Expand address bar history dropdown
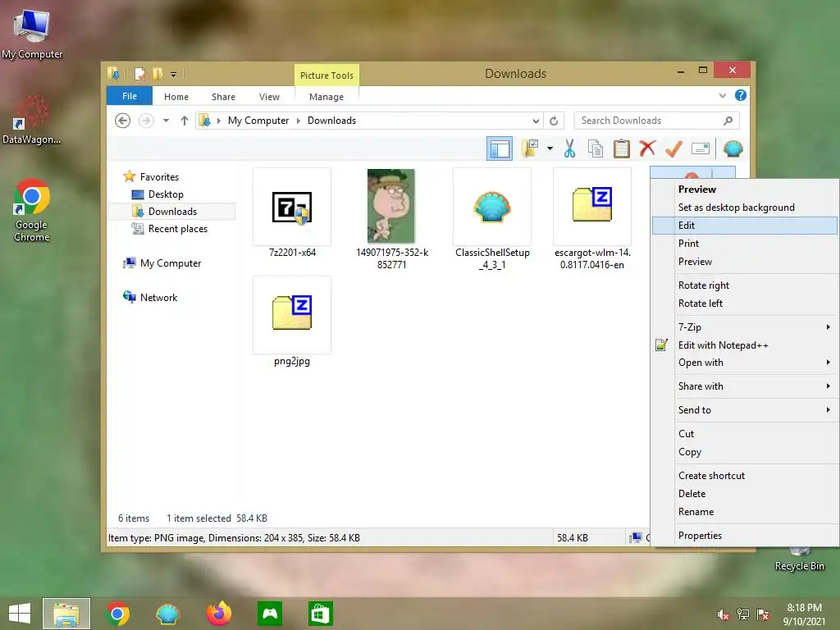Image resolution: width=840 pixels, height=630 pixels. 536,121
